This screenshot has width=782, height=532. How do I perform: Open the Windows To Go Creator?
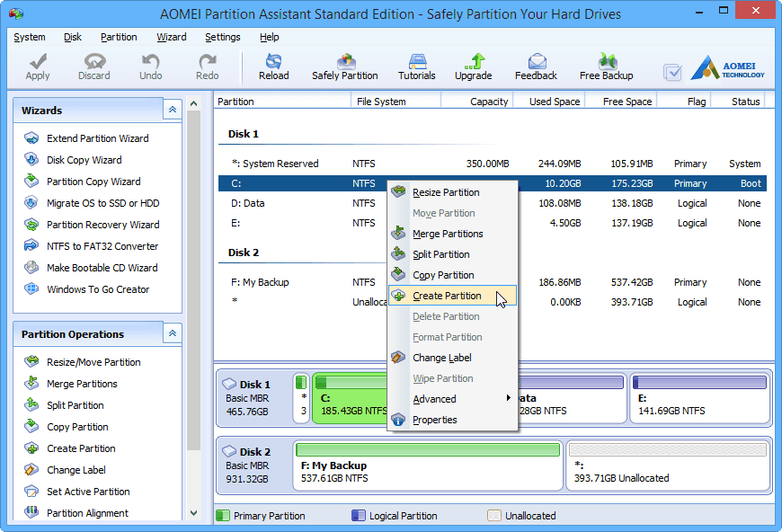coord(98,289)
